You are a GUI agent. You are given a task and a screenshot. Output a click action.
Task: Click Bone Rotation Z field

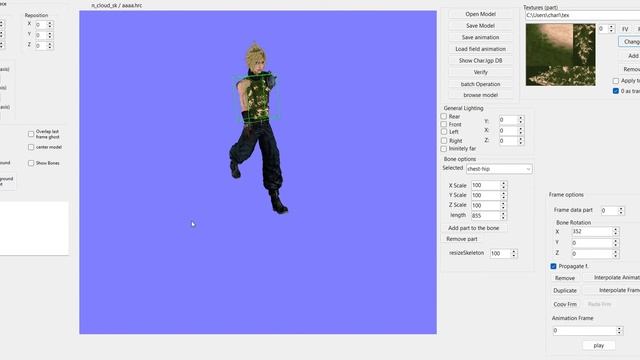pos(591,254)
